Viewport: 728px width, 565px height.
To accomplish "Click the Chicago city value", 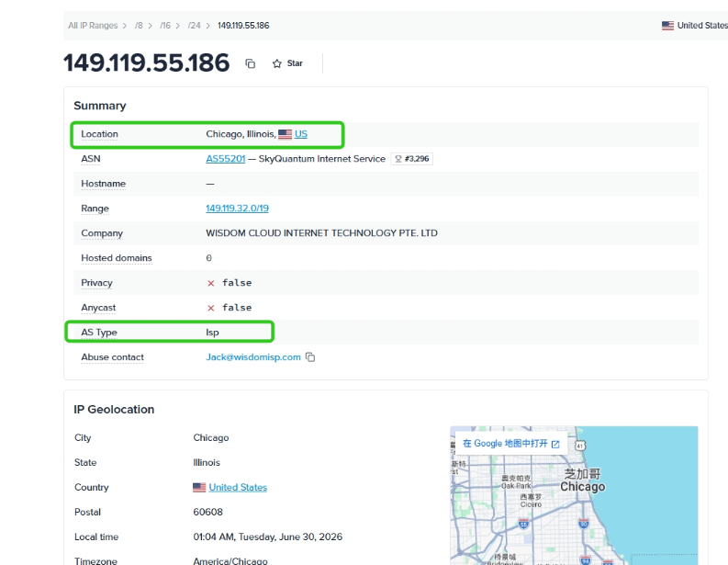I will tap(211, 437).
